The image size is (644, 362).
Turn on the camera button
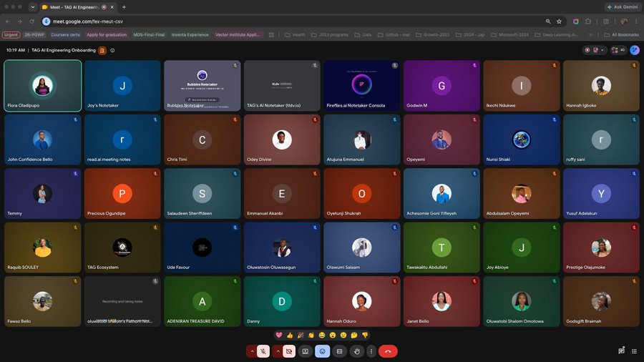(x=289, y=351)
